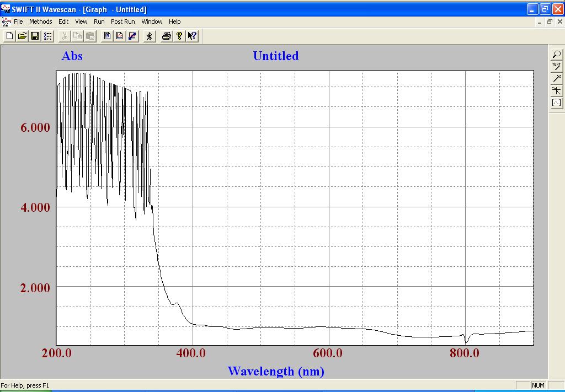Click the 6.000 absorbance axis value
Viewport: 565px width, 392px height.
[x=35, y=127]
